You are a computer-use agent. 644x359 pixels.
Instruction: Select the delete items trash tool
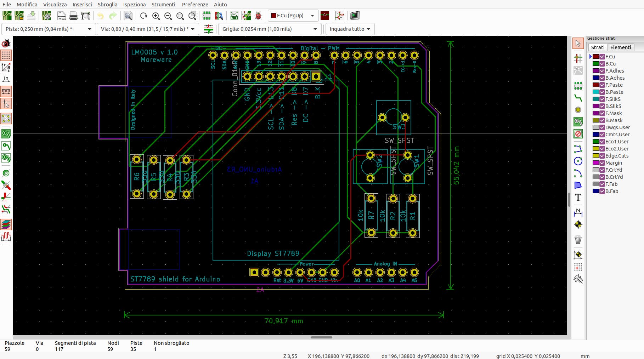pyautogui.click(x=578, y=240)
